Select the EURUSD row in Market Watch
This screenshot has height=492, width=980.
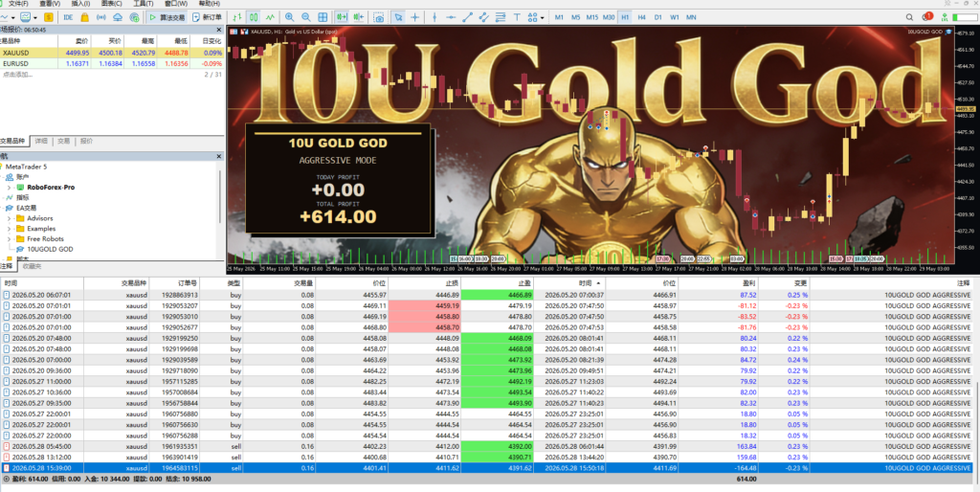click(x=112, y=64)
